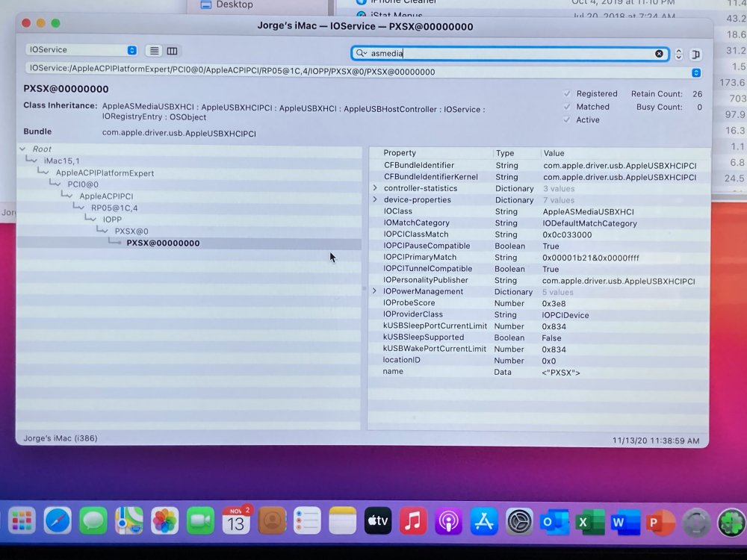
Task: Open Reminders from the Dock
Action: point(307,521)
